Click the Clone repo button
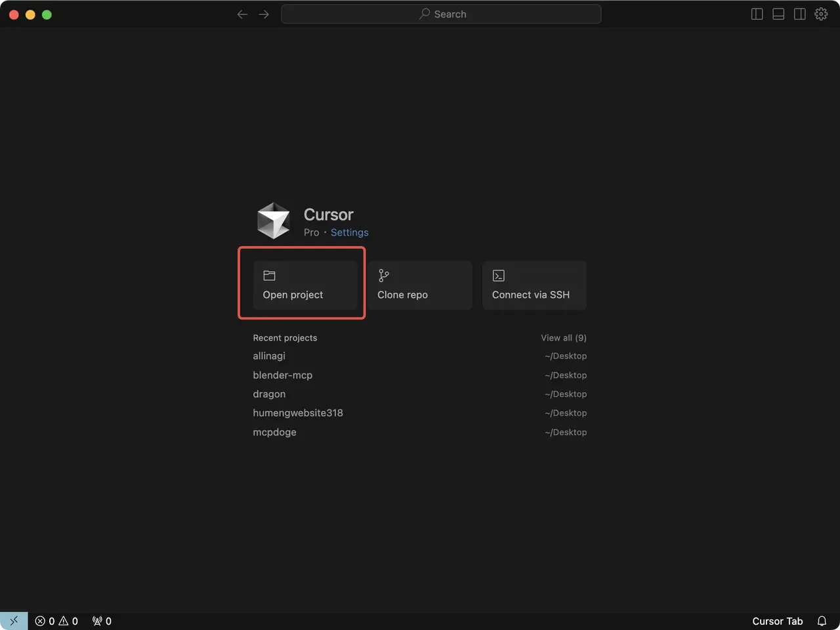 420,285
